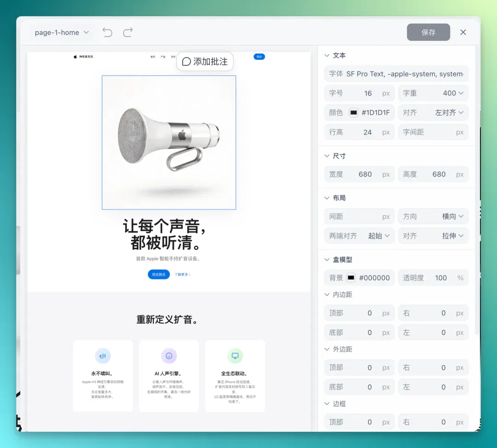This screenshot has height=448, width=497.
Task: Edit the 高度 680 field
Action: click(x=433, y=175)
